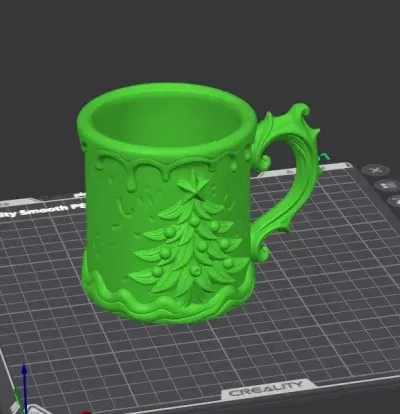Click the plate's X remove icon

pyautogui.click(x=376, y=170)
